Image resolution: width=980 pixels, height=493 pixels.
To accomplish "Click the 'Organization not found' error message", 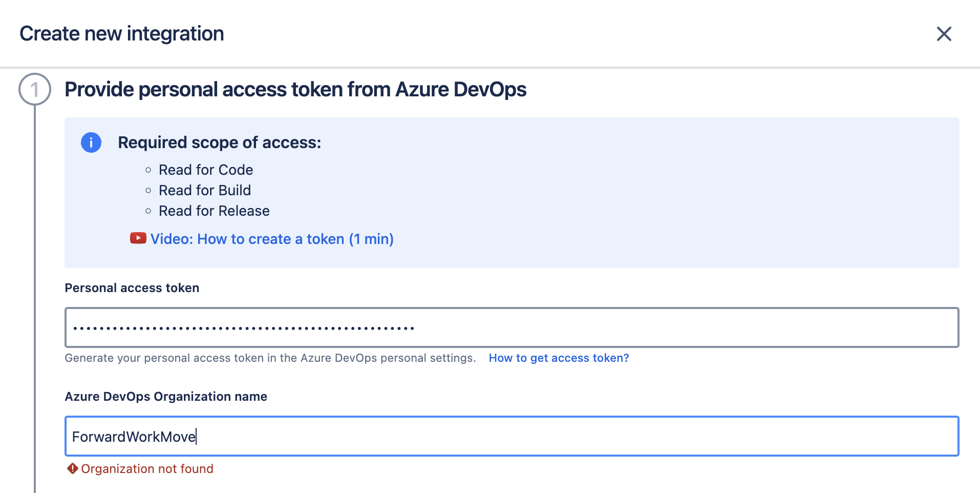I will point(147,469).
